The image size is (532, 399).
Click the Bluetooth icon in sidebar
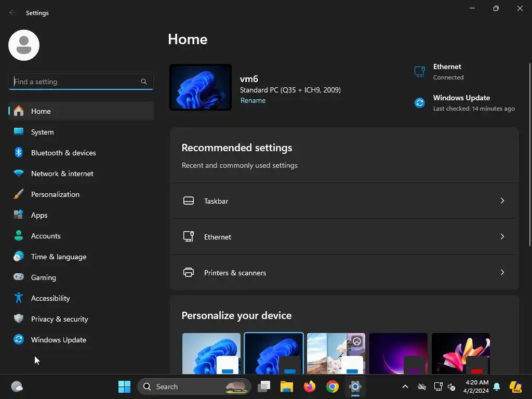click(x=19, y=152)
